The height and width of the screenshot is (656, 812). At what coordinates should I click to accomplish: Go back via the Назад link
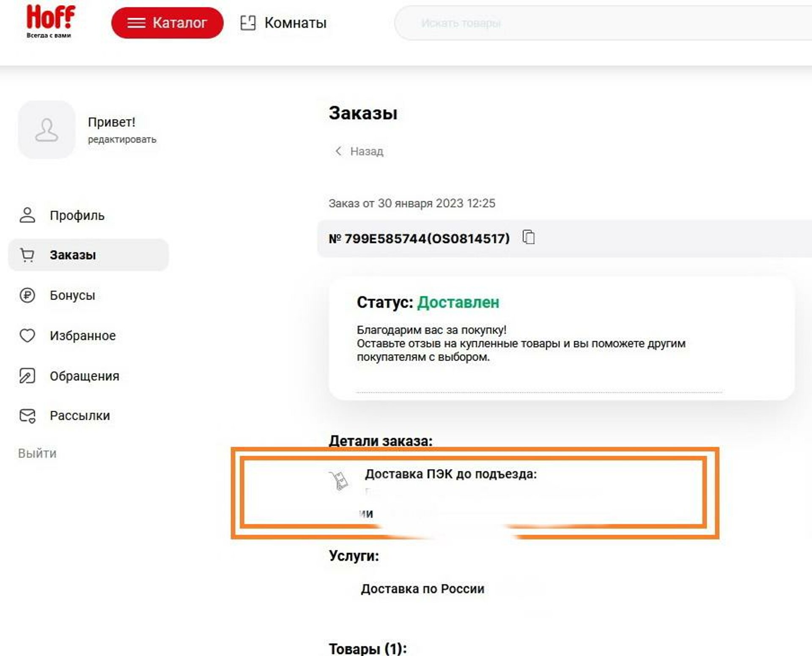pos(359,151)
